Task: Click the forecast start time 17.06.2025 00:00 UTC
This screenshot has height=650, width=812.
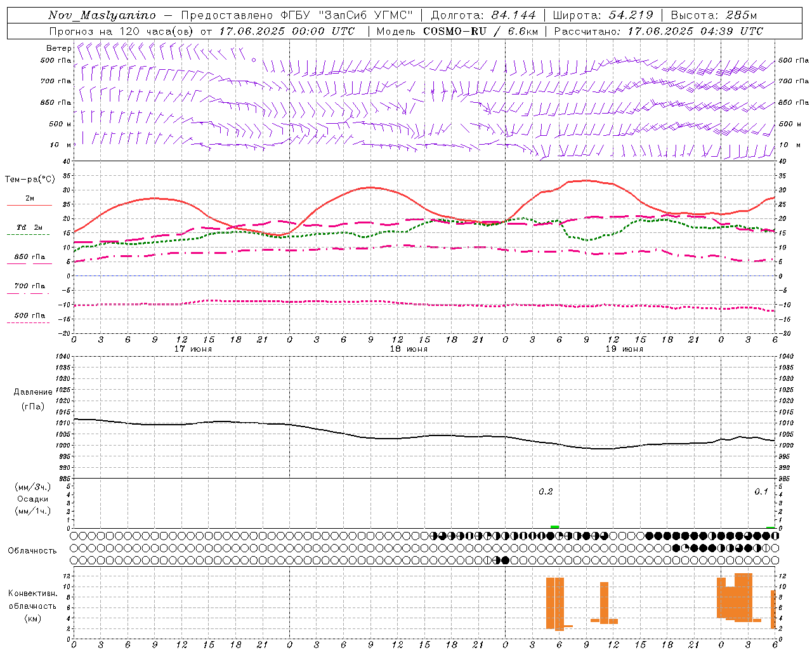Action: point(287,31)
